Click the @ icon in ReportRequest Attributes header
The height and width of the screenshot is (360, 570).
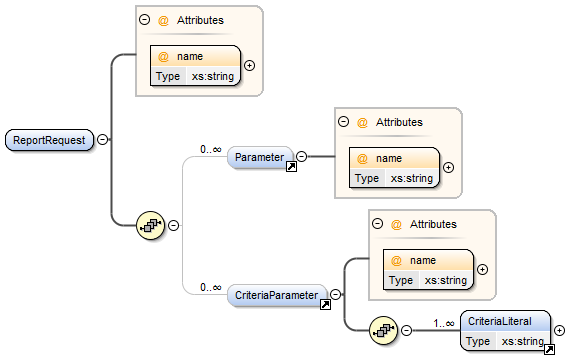click(x=163, y=20)
